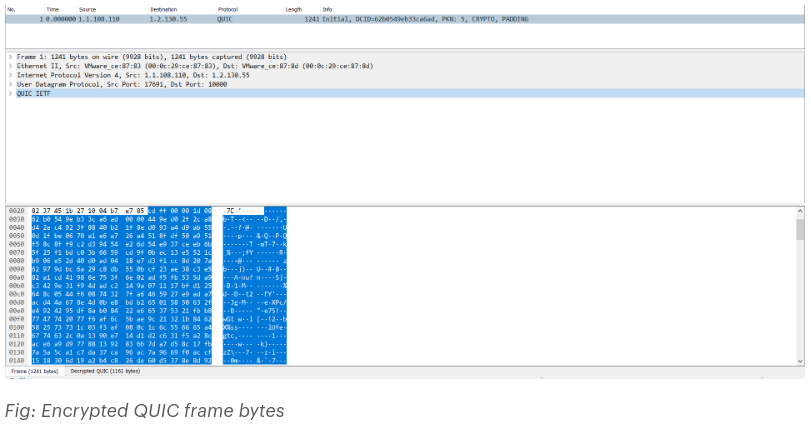
Task: Select the QUIC IETF tree row
Action: (405, 94)
